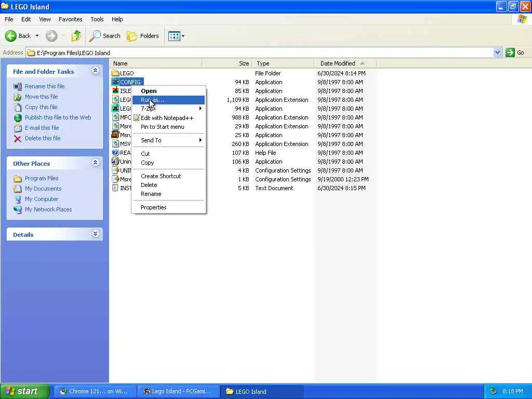Switch to Chrome 121 taskbar window

96,391
